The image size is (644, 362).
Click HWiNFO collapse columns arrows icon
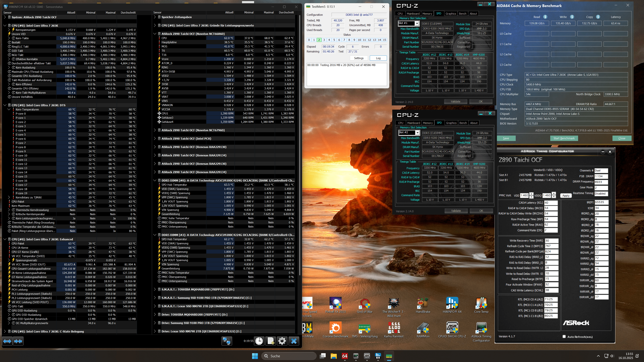(x=18, y=341)
